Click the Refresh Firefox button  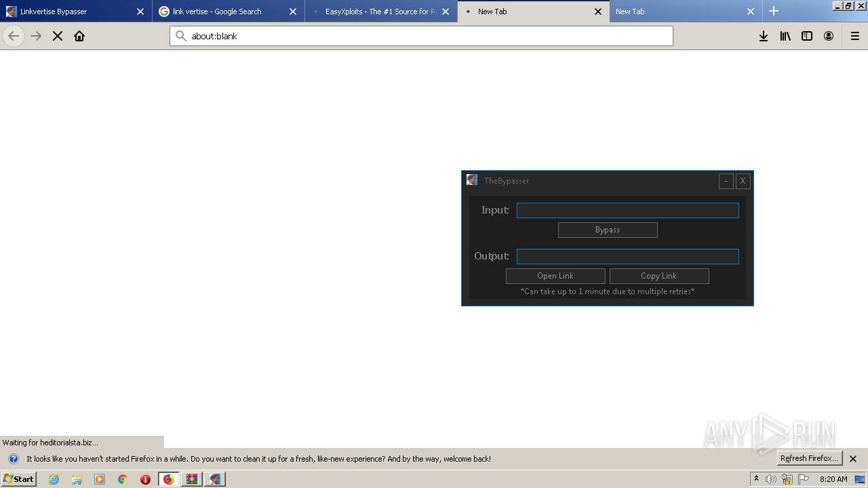(x=810, y=458)
